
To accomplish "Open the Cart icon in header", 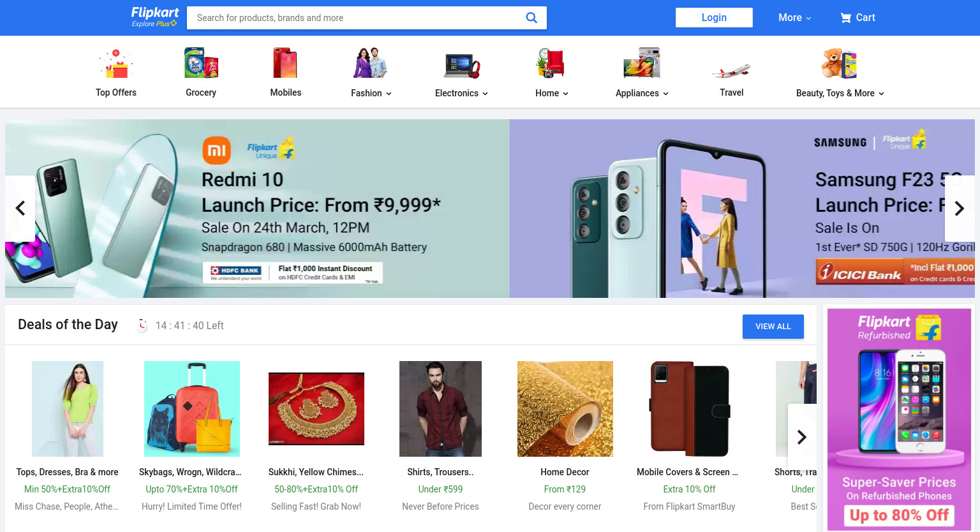I will (x=845, y=18).
